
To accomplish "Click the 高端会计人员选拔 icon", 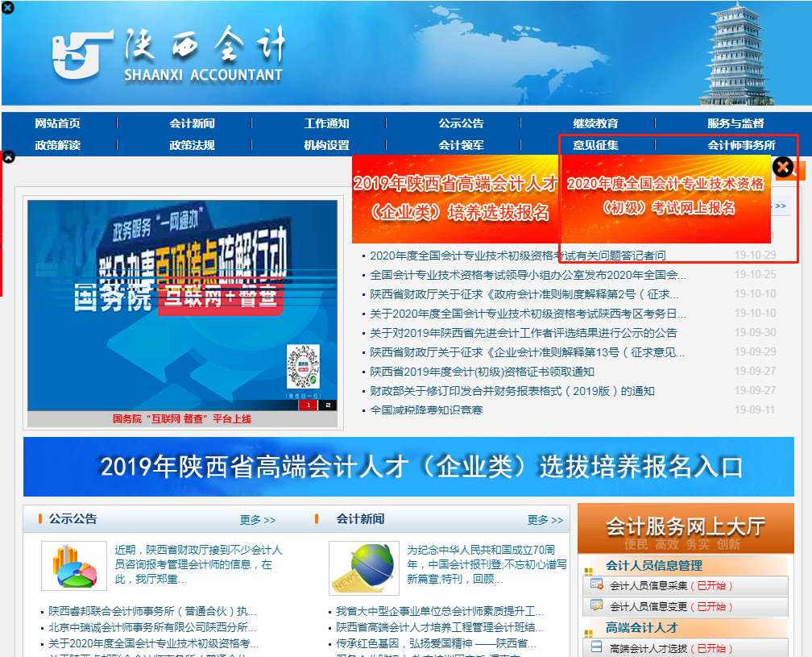I will pyautogui.click(x=597, y=647).
